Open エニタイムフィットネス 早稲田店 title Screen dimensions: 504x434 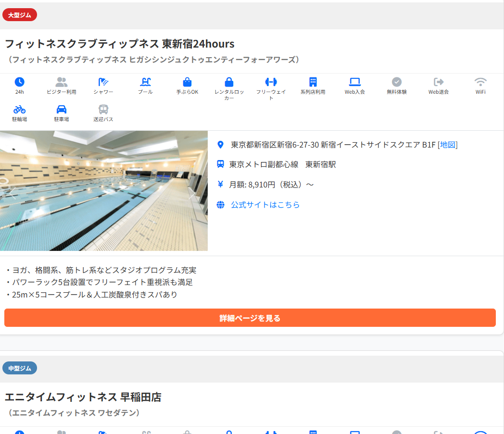83,397
